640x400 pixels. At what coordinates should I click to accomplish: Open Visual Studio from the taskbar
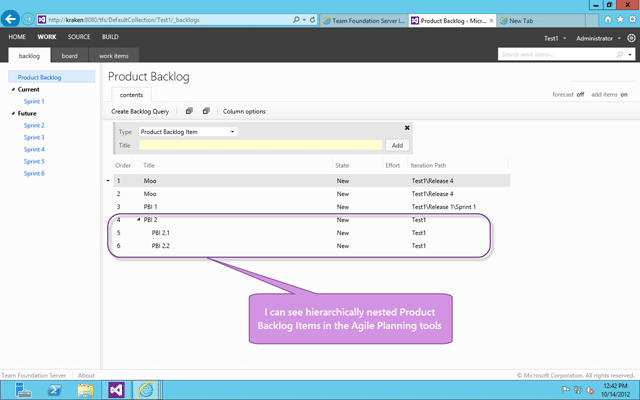116,390
